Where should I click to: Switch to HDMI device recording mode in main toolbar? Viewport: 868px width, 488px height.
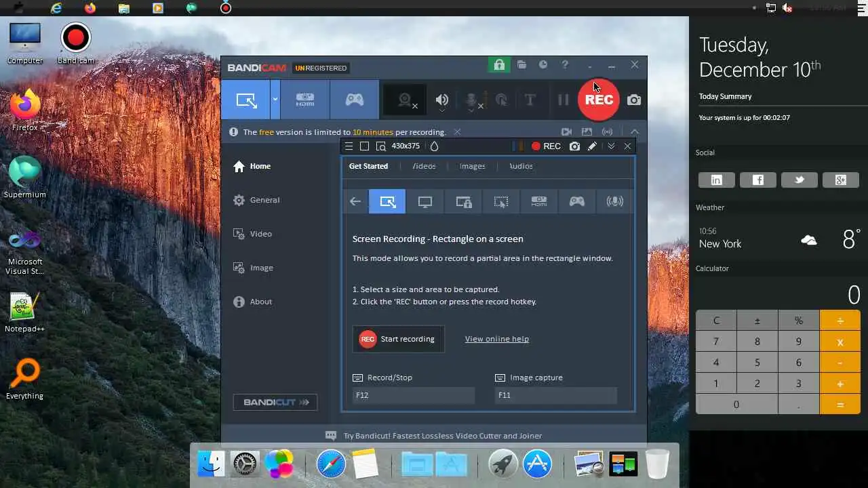(305, 100)
